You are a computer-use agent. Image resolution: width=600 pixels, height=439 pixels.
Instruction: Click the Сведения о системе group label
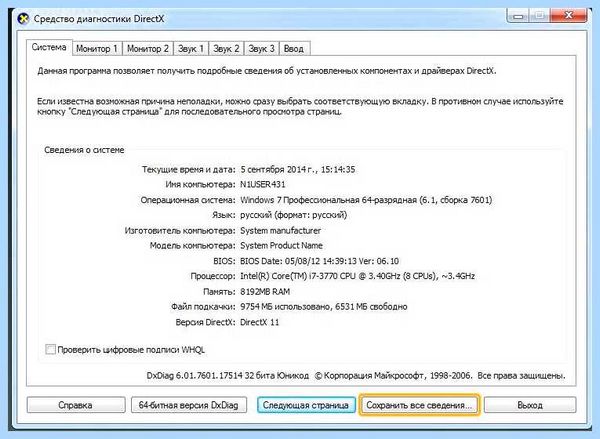tap(84, 150)
